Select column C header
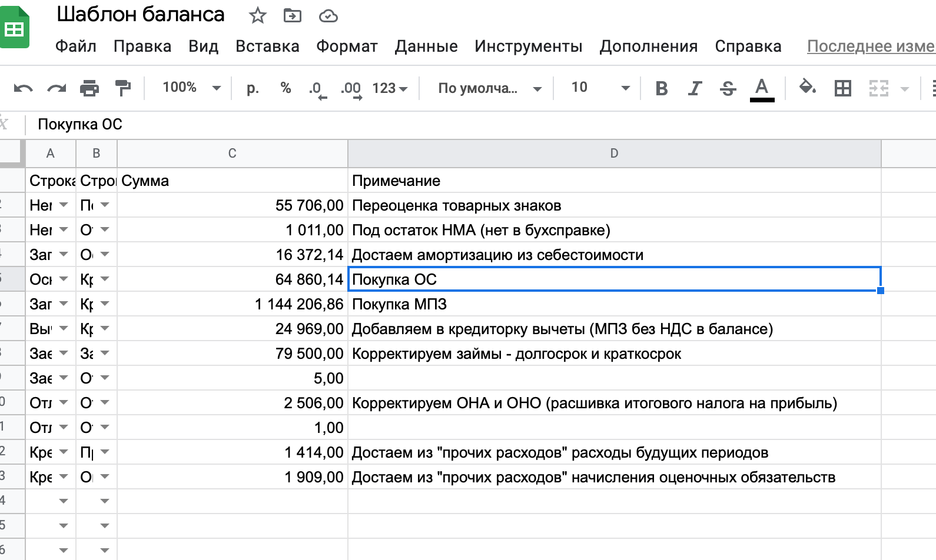Viewport: 936px width, 560px height. [x=233, y=154]
